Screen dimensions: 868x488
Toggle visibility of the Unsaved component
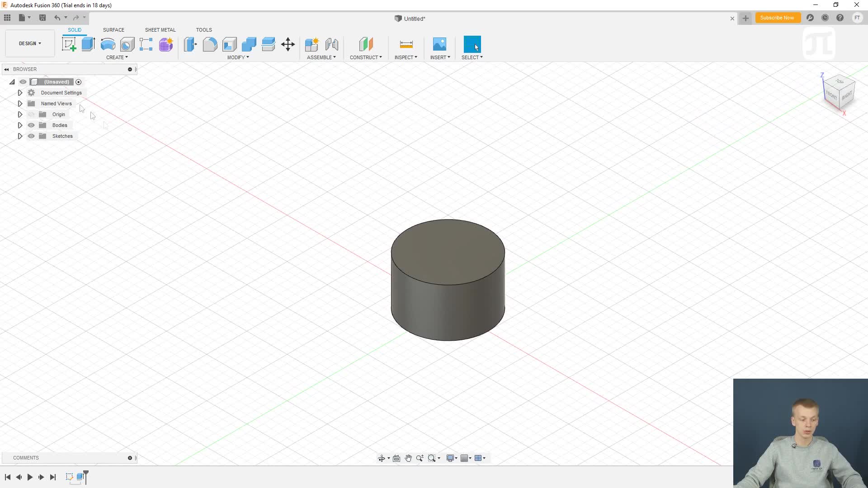[23, 82]
